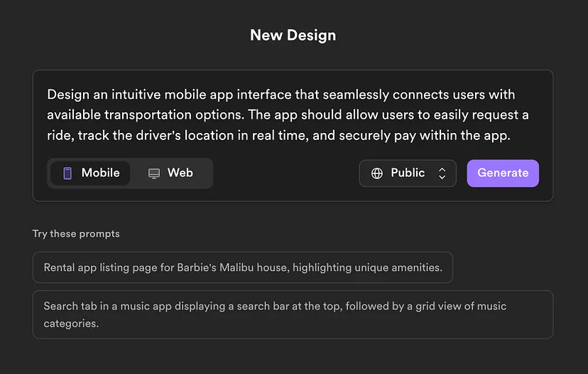Open the Public visibility dropdown
This screenshot has width=588, height=374.
408,173
